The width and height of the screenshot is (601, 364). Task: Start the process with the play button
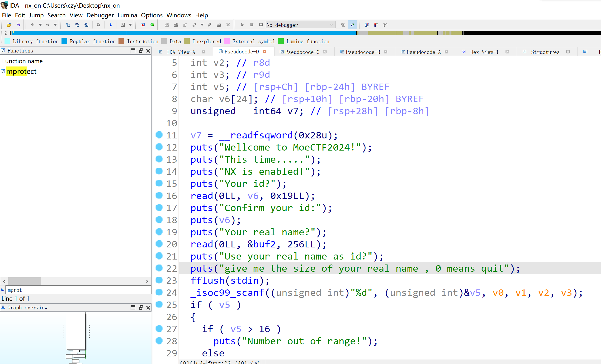(242, 25)
